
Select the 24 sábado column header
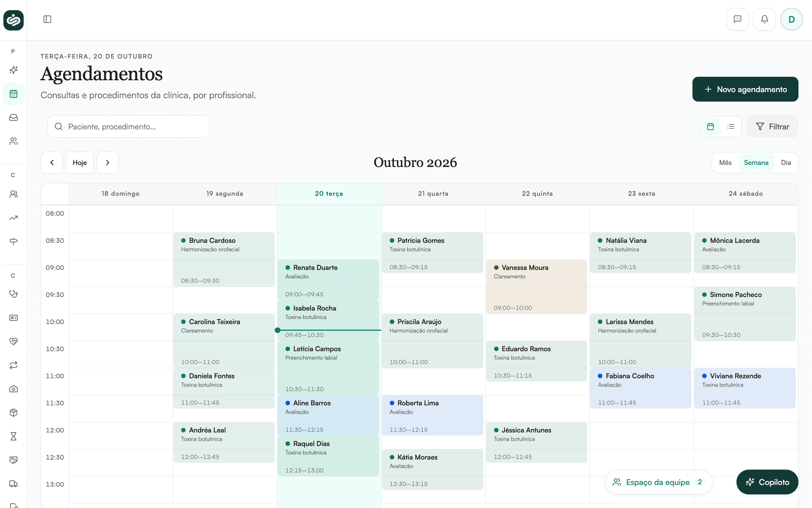pos(746,194)
